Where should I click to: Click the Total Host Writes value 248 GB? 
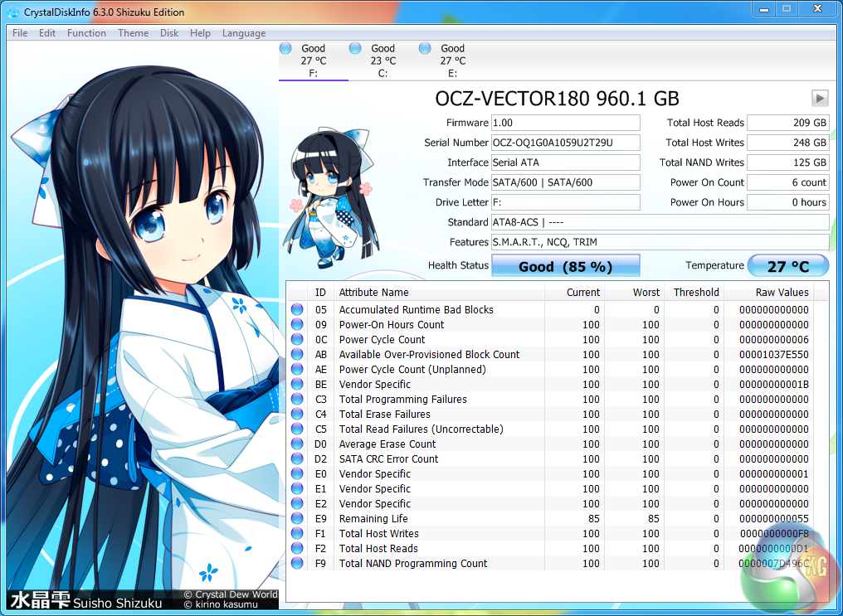(788, 143)
